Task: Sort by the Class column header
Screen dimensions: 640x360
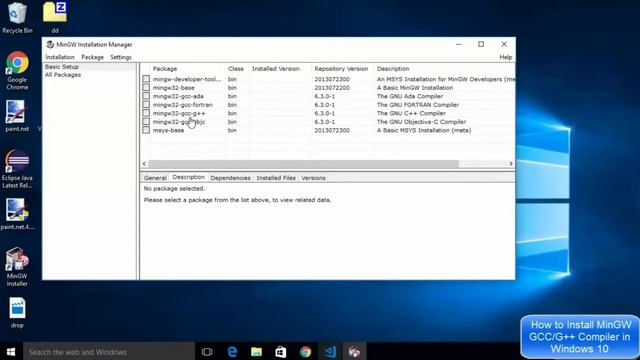Action: click(236, 69)
